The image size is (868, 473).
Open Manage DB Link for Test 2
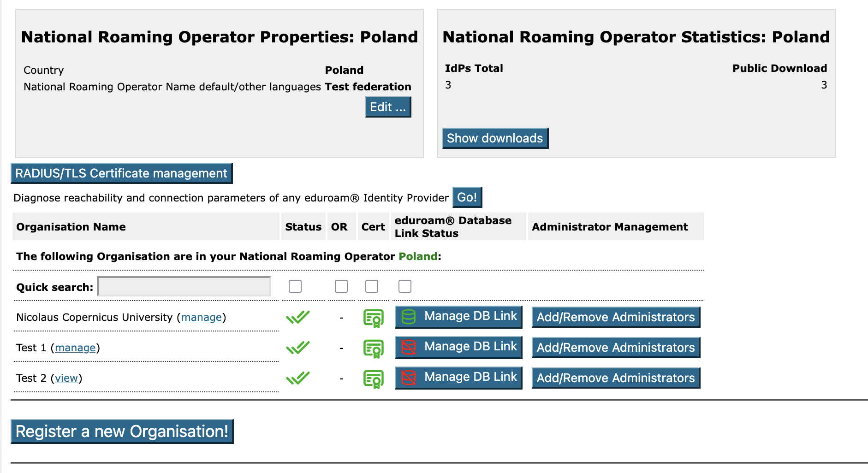458,378
